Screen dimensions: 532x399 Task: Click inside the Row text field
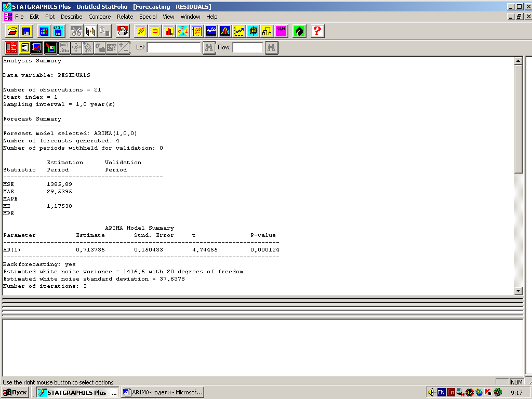(247, 48)
